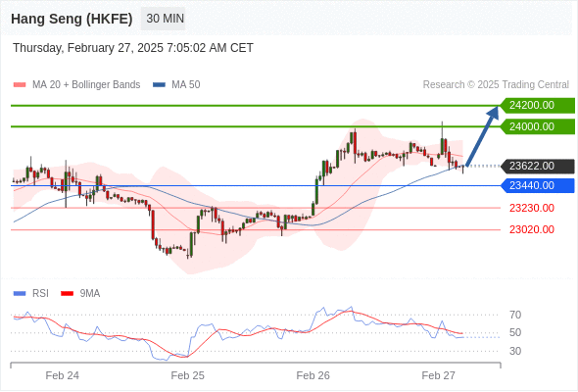Click the RSI 50 level label
This screenshot has height=392, width=578.
[515, 332]
